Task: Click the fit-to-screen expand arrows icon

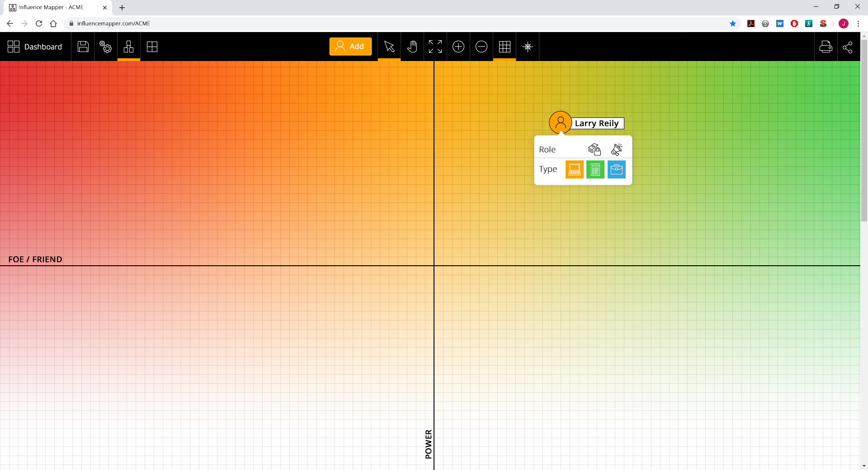Action: coord(435,47)
